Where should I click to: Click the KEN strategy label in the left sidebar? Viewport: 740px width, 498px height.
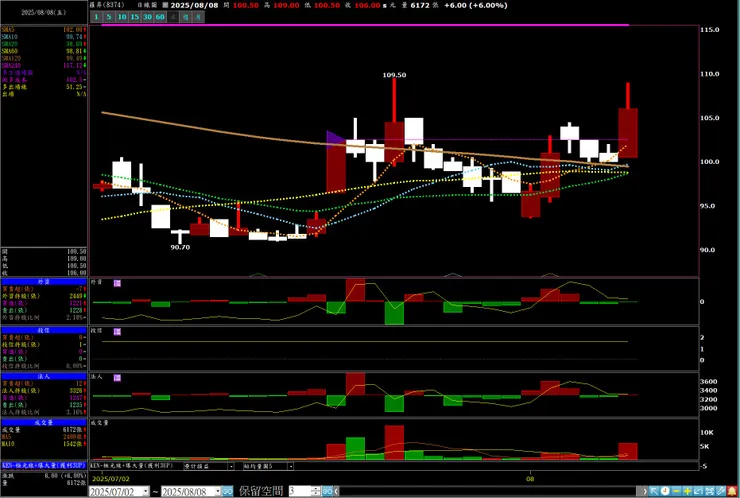(x=44, y=465)
